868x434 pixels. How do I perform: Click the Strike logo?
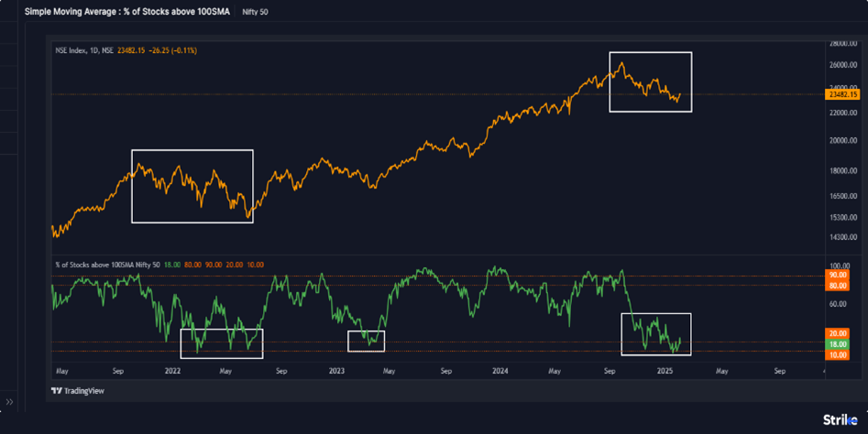click(840, 419)
